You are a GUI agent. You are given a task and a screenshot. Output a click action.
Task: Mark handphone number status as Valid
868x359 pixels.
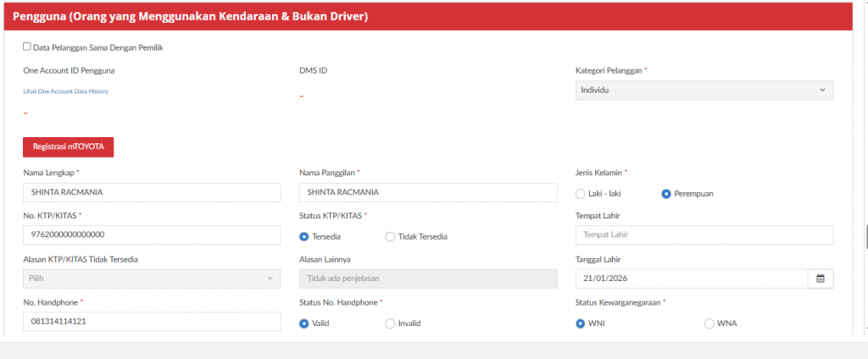point(304,323)
